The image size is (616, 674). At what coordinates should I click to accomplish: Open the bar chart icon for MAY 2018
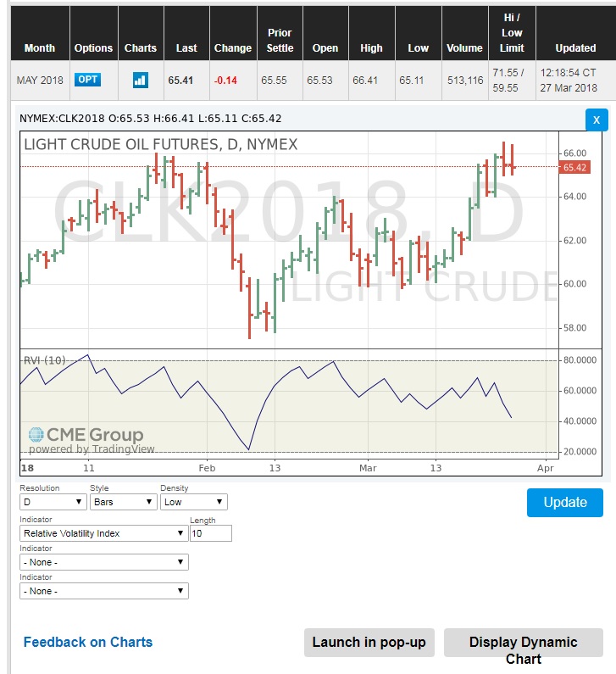click(x=141, y=80)
